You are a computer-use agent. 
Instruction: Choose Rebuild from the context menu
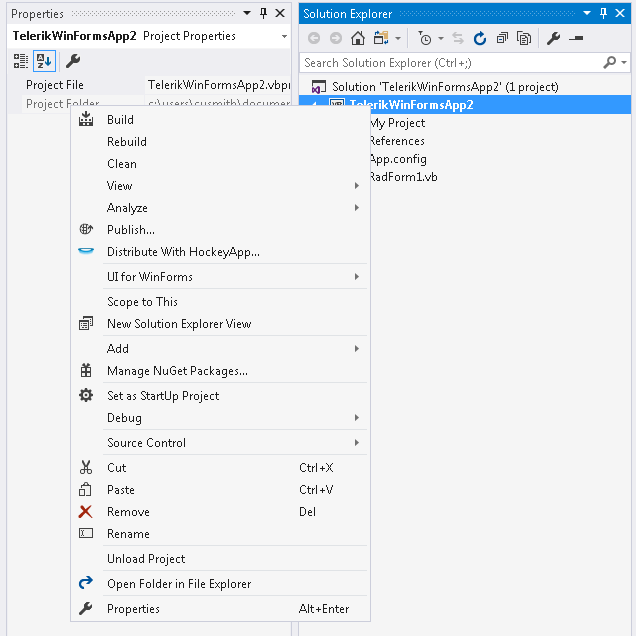pos(127,142)
